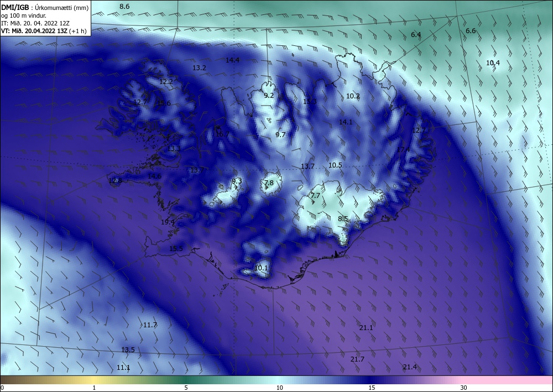Click the map value 10.1

tap(261, 268)
